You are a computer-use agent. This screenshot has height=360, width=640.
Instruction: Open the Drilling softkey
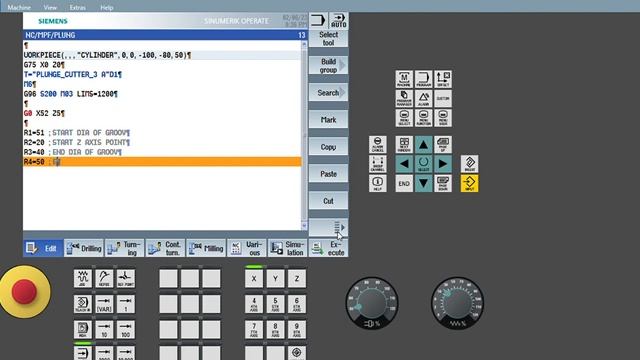(x=84, y=248)
